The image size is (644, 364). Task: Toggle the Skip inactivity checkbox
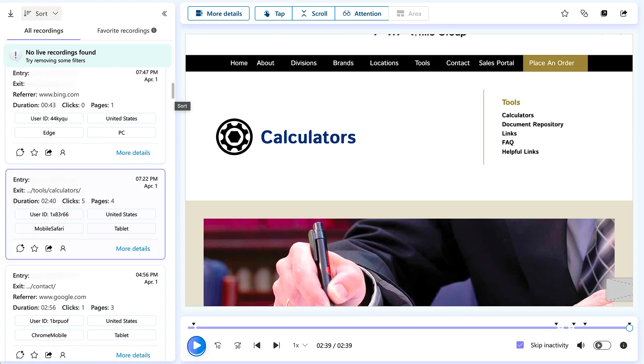coord(520,345)
